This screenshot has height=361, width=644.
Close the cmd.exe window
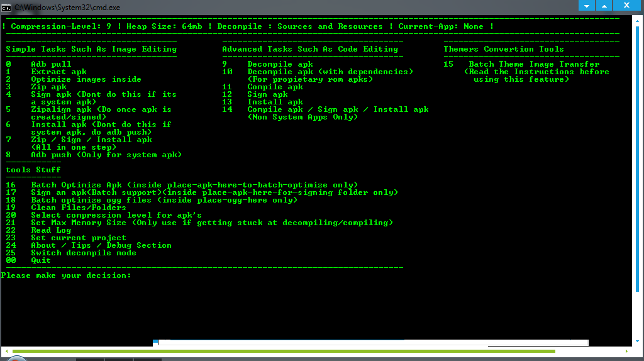click(x=626, y=5)
